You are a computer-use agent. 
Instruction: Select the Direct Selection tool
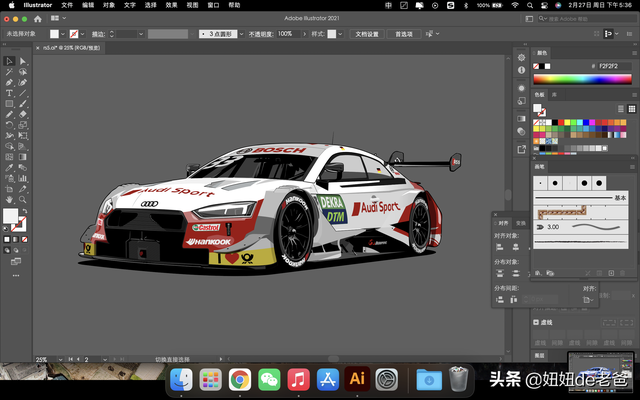23,62
